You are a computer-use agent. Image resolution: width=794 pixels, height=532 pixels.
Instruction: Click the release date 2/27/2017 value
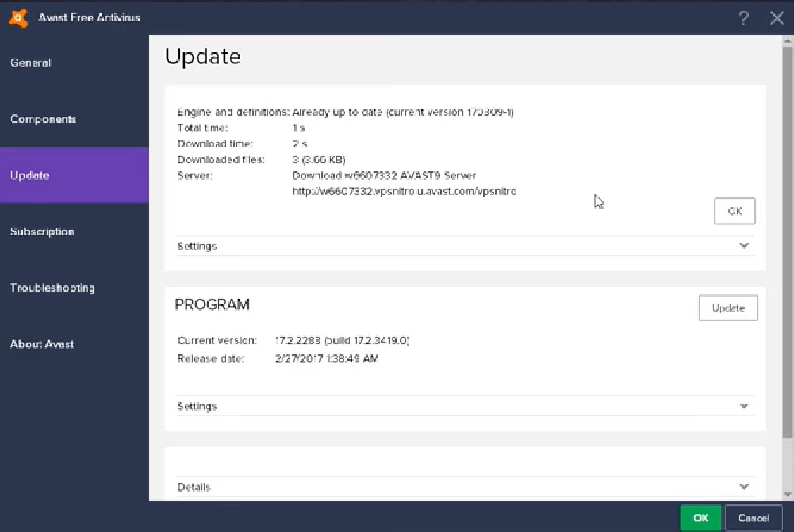pyautogui.click(x=327, y=358)
